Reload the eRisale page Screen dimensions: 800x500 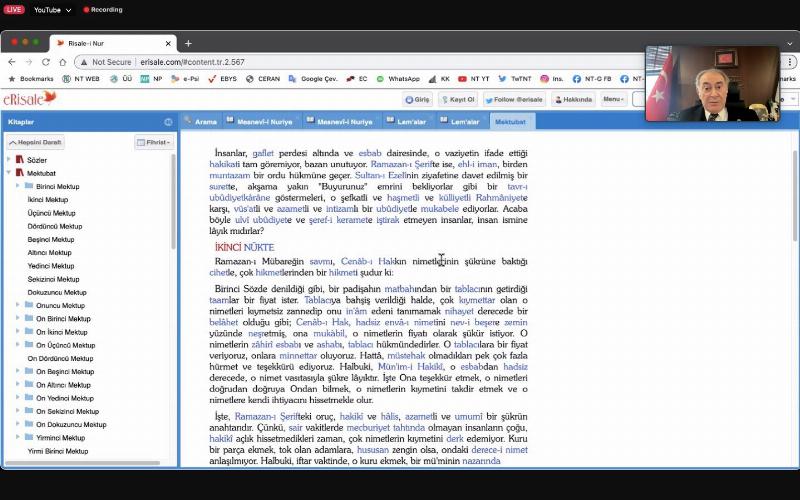[45, 62]
